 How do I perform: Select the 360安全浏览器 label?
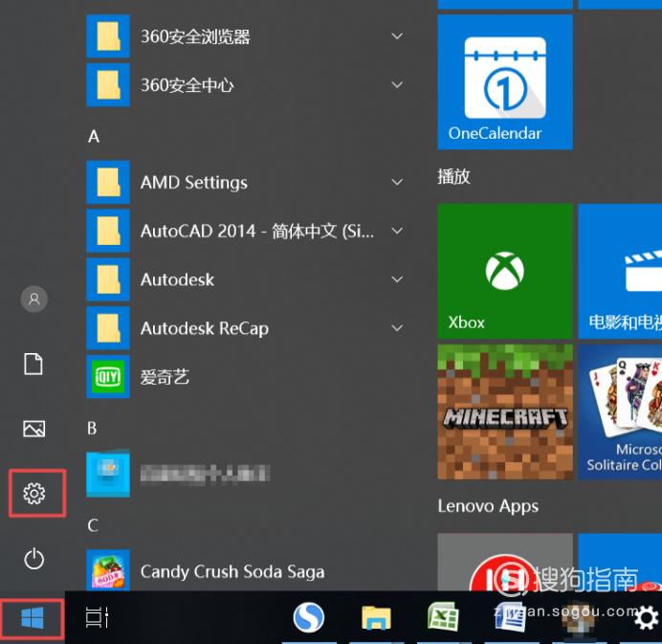coord(195,36)
